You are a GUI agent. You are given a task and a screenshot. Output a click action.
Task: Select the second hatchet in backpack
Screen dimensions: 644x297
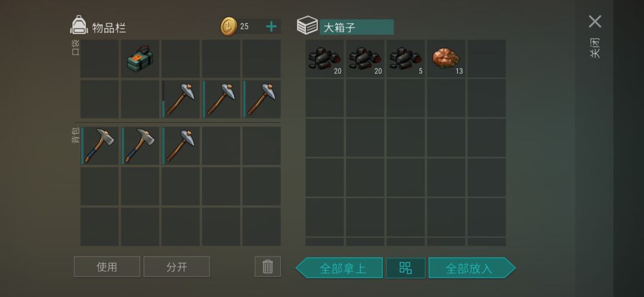[140, 146]
